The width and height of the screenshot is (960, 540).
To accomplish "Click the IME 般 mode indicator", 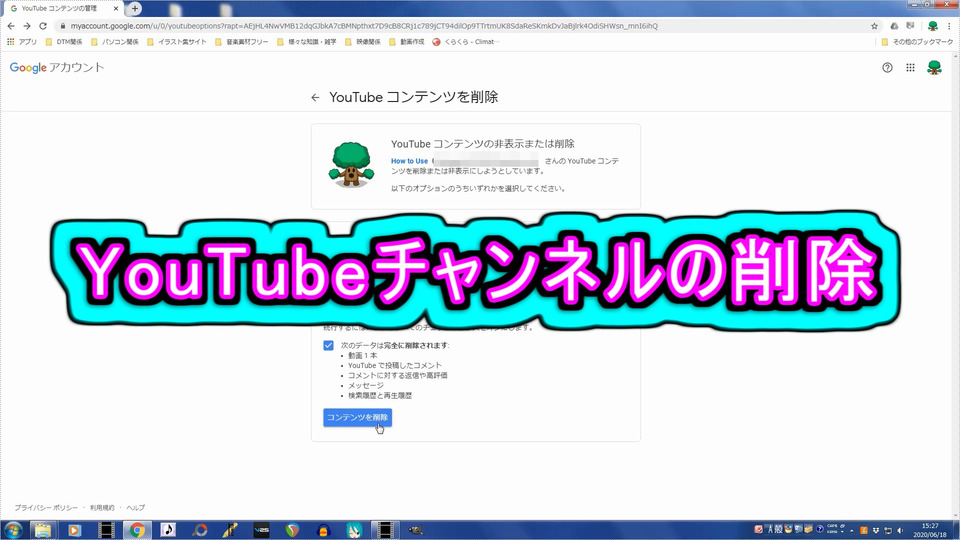I will tap(779, 530).
